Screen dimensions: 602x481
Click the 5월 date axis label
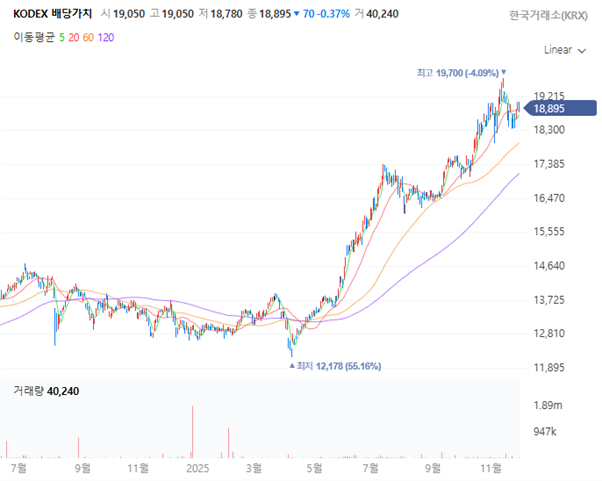(314, 468)
